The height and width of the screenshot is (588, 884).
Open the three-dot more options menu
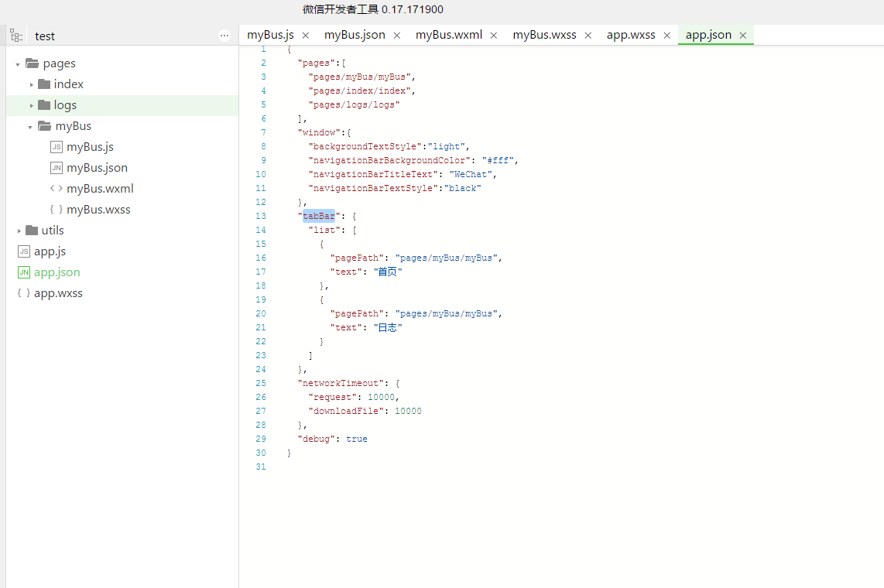[x=224, y=36]
